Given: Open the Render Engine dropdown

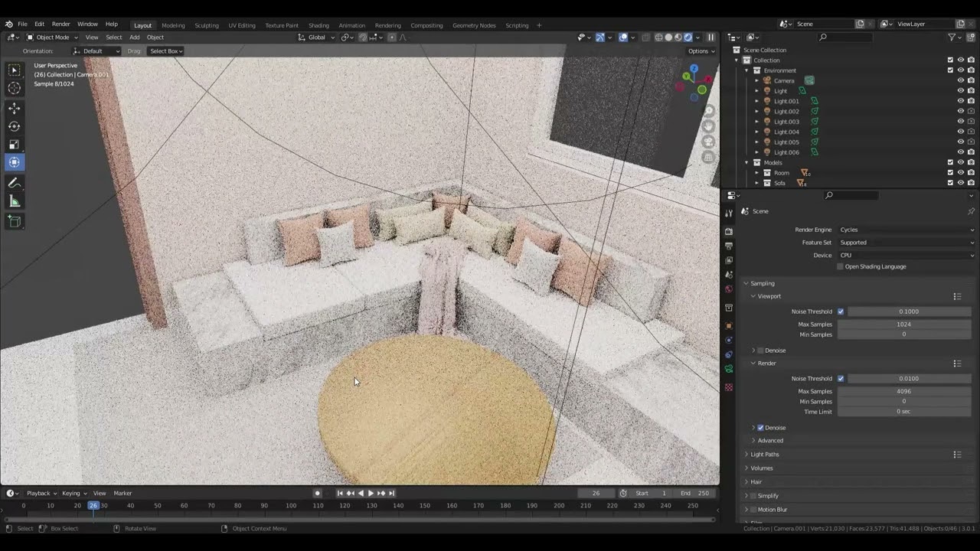Looking at the screenshot, I should point(907,230).
